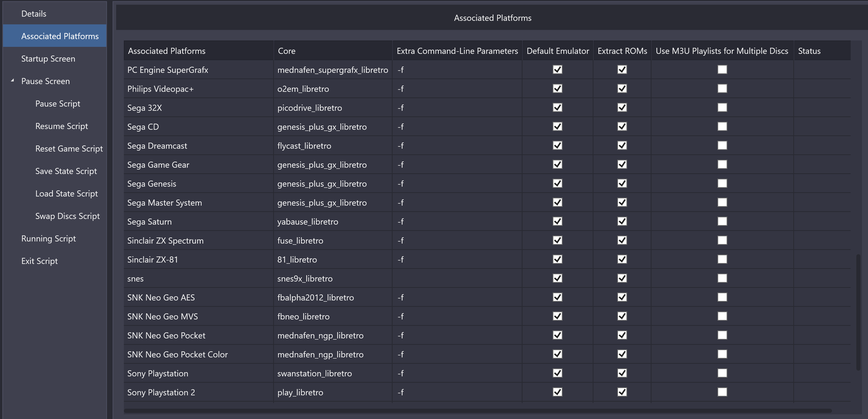Select the play_libretro core cell
This screenshot has height=419, width=868.
[x=333, y=392]
